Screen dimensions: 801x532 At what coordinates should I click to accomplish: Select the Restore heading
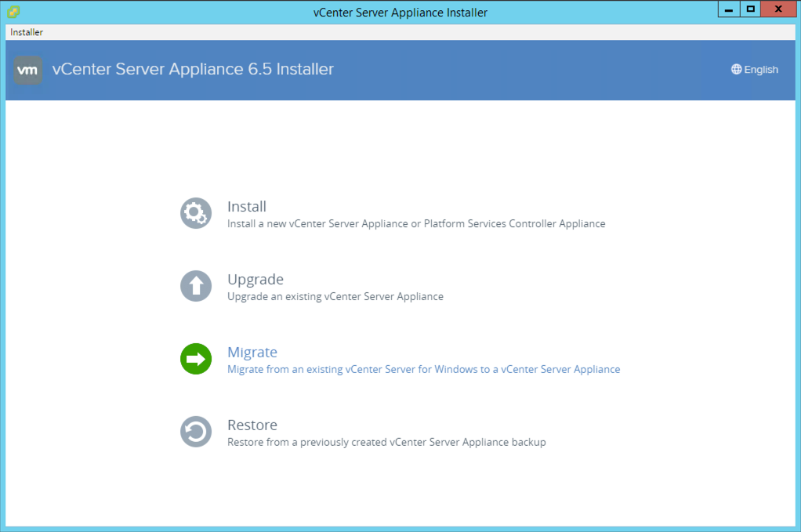pyautogui.click(x=252, y=425)
